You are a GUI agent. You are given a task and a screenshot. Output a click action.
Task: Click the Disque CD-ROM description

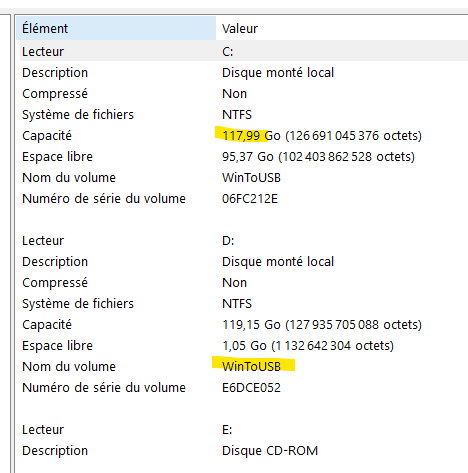270,451
